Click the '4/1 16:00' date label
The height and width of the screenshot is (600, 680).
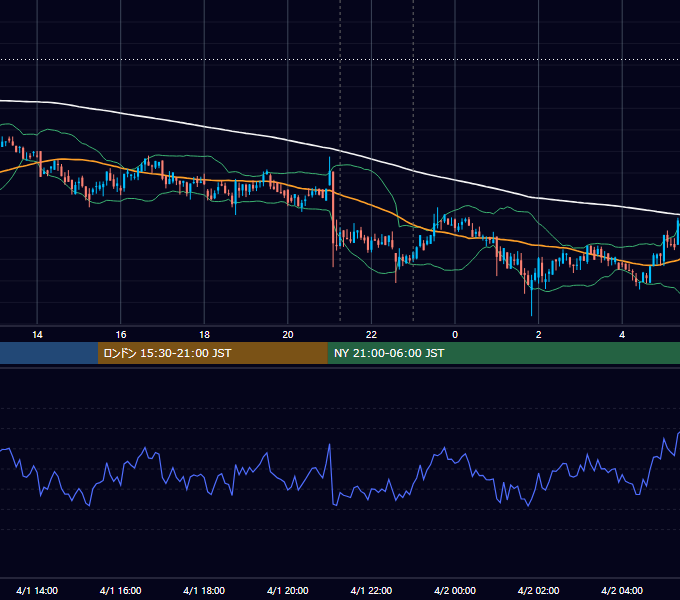pos(121,590)
